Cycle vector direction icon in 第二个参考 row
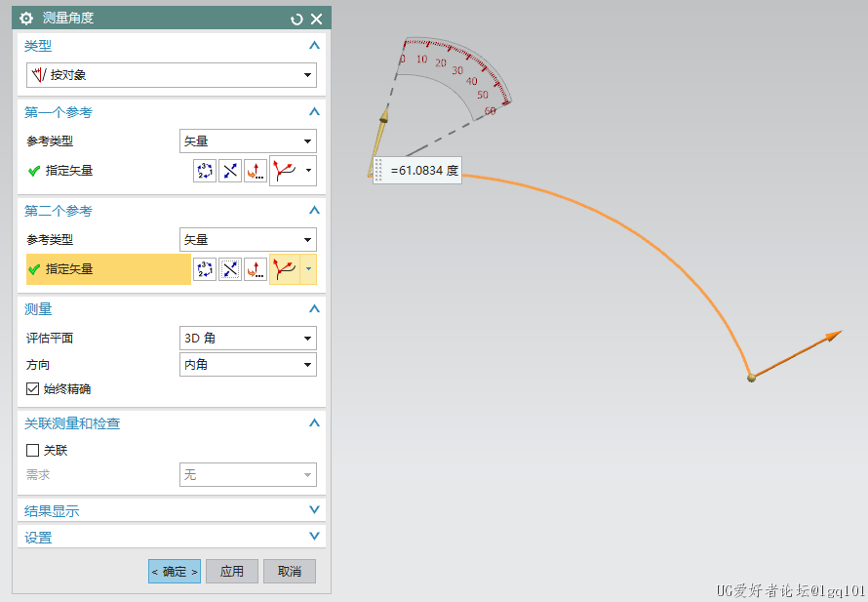The width and height of the screenshot is (868, 602). tap(205, 269)
